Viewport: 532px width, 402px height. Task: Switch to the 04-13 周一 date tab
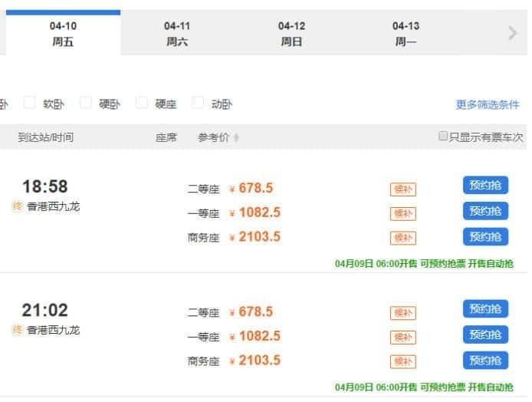tap(406, 34)
